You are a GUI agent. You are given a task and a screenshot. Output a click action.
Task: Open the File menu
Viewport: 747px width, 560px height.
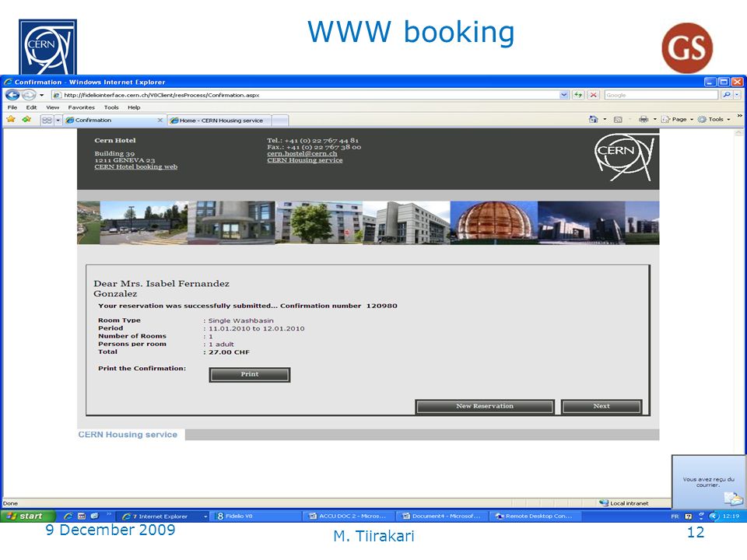coord(12,107)
